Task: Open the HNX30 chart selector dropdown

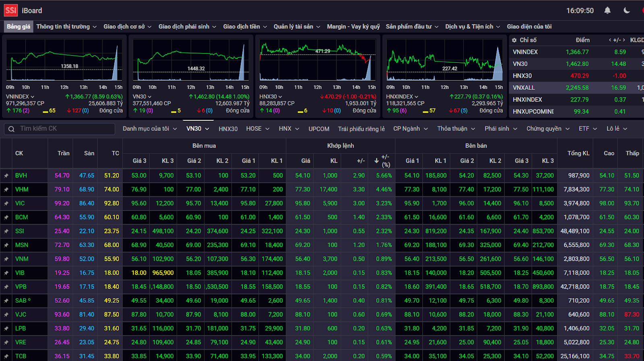Action: [271, 97]
